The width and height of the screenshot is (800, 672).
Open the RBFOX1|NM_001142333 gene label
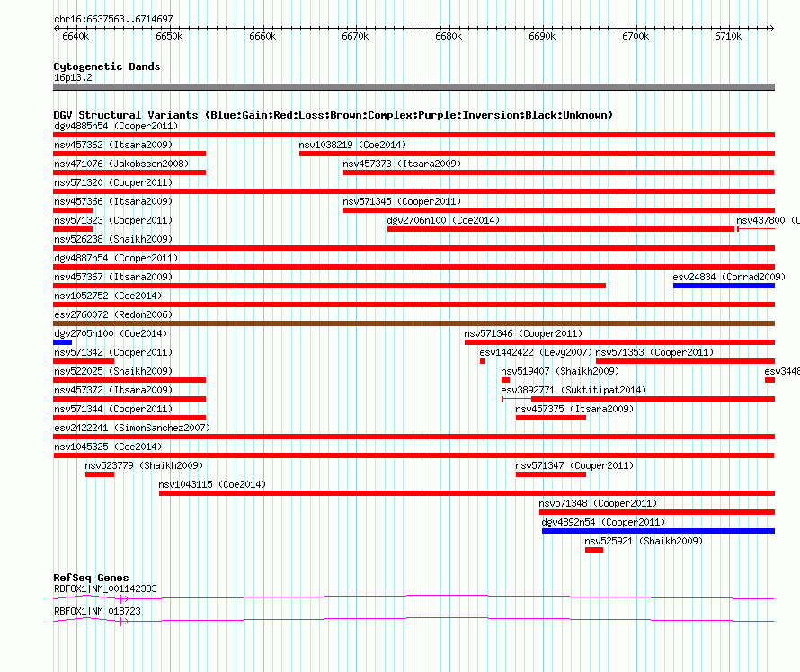(105, 588)
